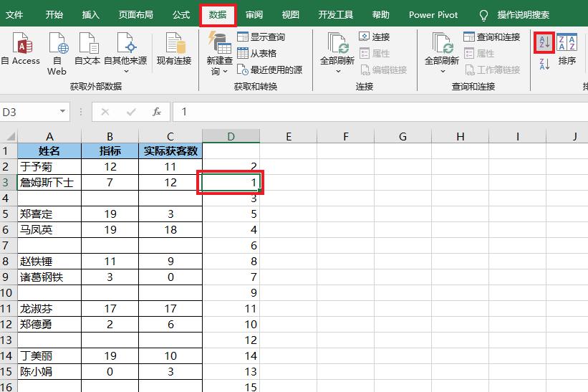Import data from text file

pyautogui.click(x=87, y=49)
